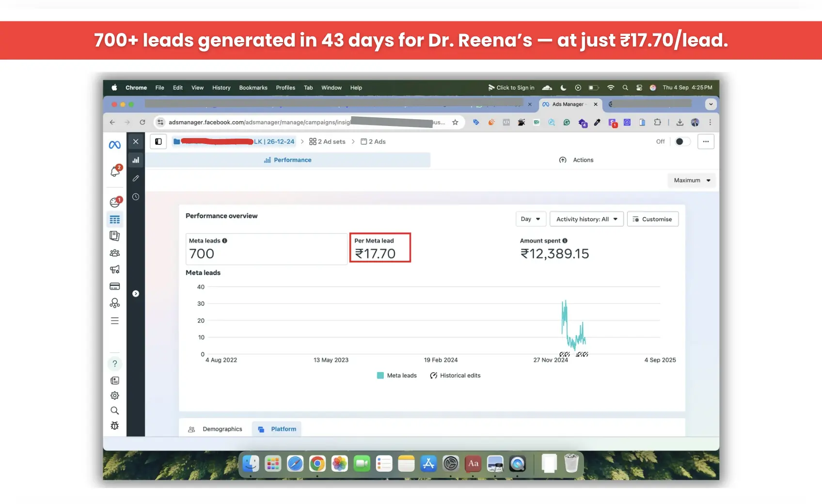Select the charts view icon in dark panel
Image resolution: width=822 pixels, height=504 pixels.
click(x=136, y=160)
